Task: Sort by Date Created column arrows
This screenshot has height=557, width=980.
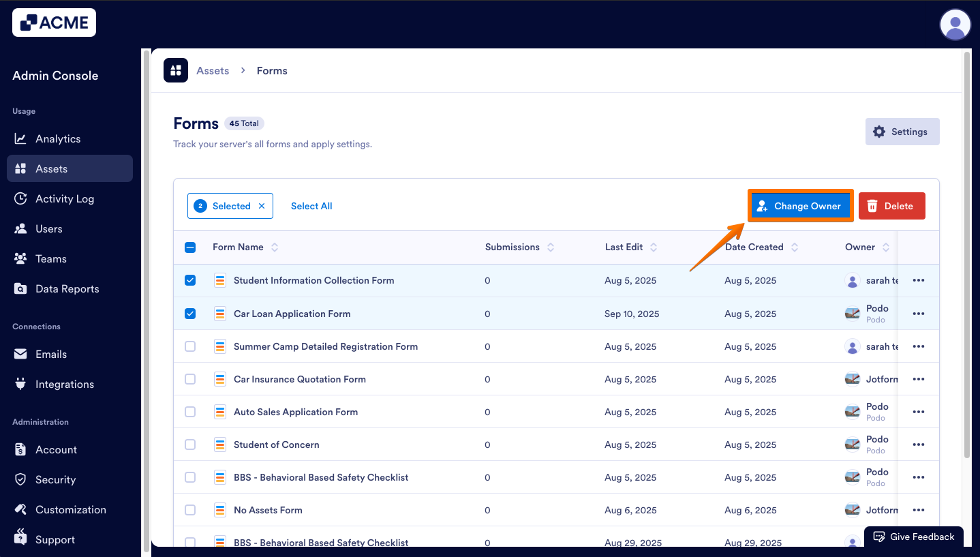Action: point(795,247)
